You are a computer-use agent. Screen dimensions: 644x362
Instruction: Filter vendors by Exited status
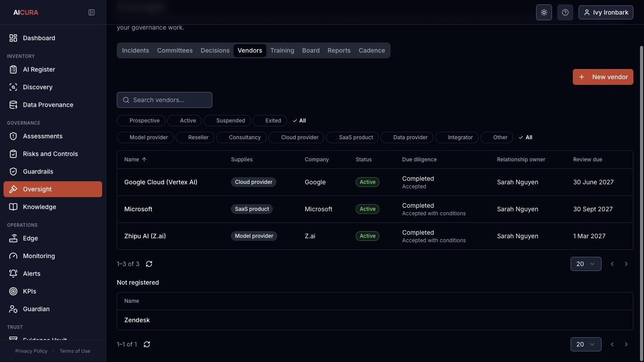click(x=270, y=121)
